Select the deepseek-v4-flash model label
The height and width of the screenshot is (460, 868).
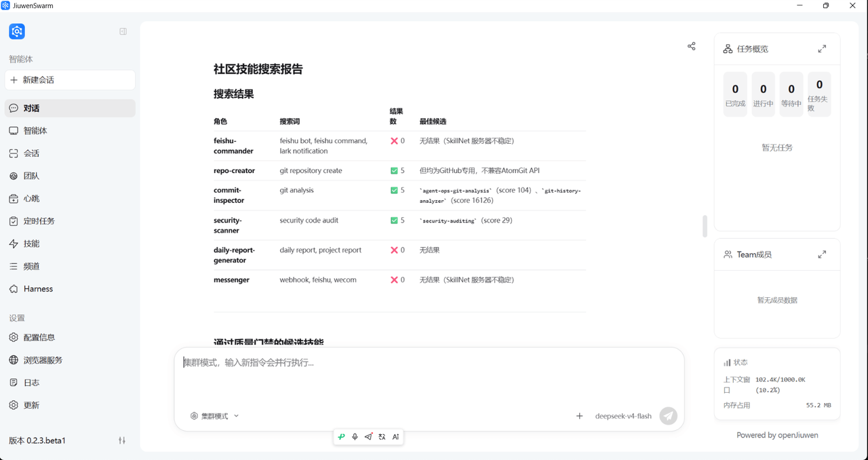pos(623,416)
